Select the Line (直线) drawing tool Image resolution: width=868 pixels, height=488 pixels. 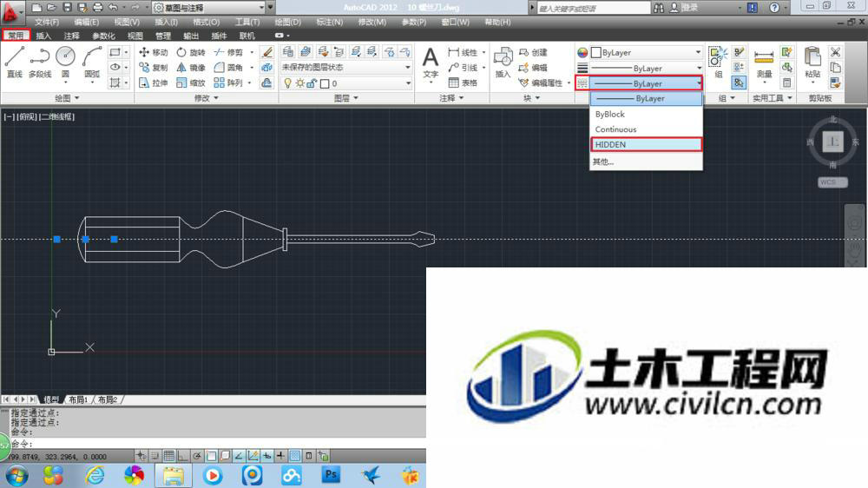click(x=15, y=62)
